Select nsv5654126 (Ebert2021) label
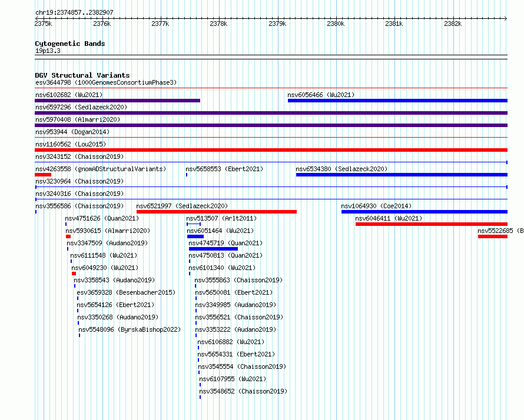Viewport: 524px width, 420px height. [x=115, y=305]
